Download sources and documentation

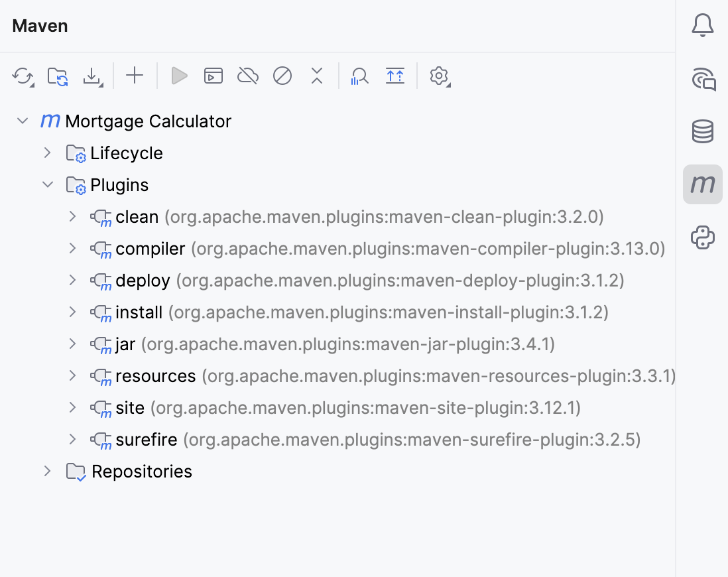point(92,76)
